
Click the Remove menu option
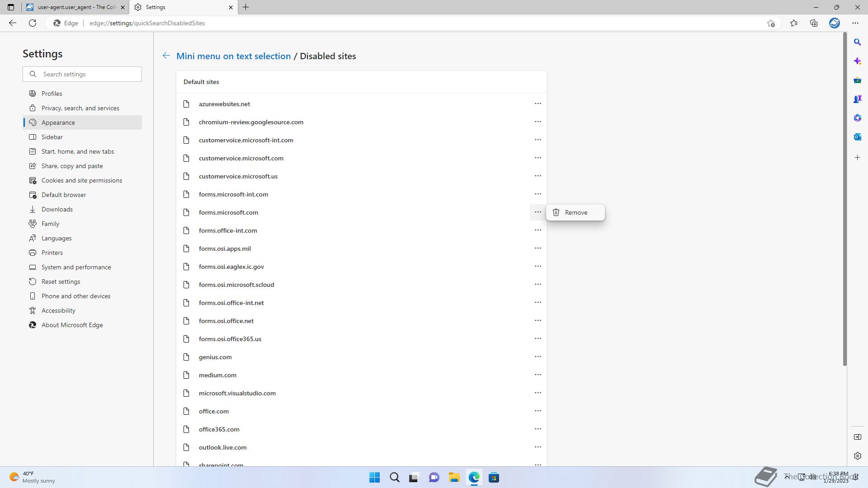(575, 212)
